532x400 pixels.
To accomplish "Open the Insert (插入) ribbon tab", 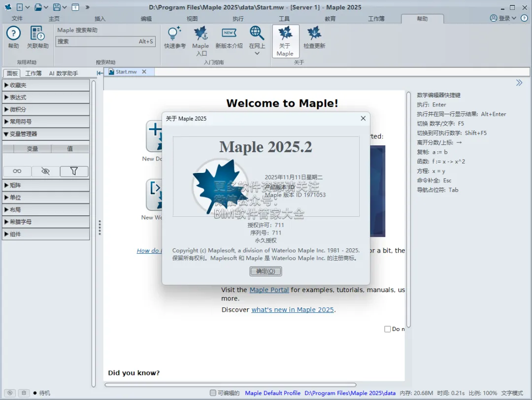I will pyautogui.click(x=100, y=19).
